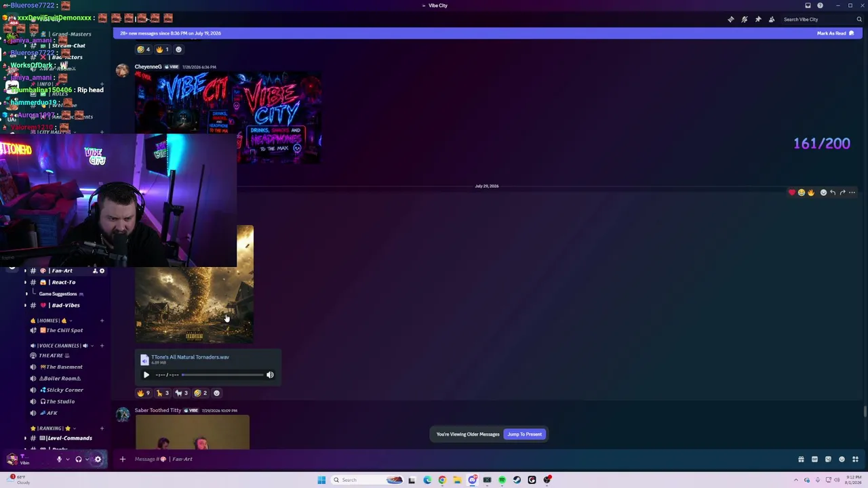Toggle the fire reaction with 9 votes
Screen dimensions: 868x488
[x=144, y=393]
